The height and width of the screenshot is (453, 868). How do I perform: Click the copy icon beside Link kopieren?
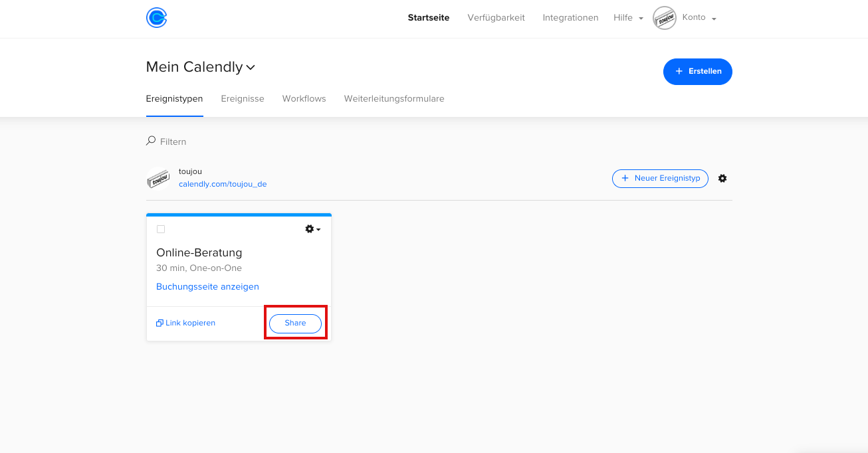coord(160,323)
